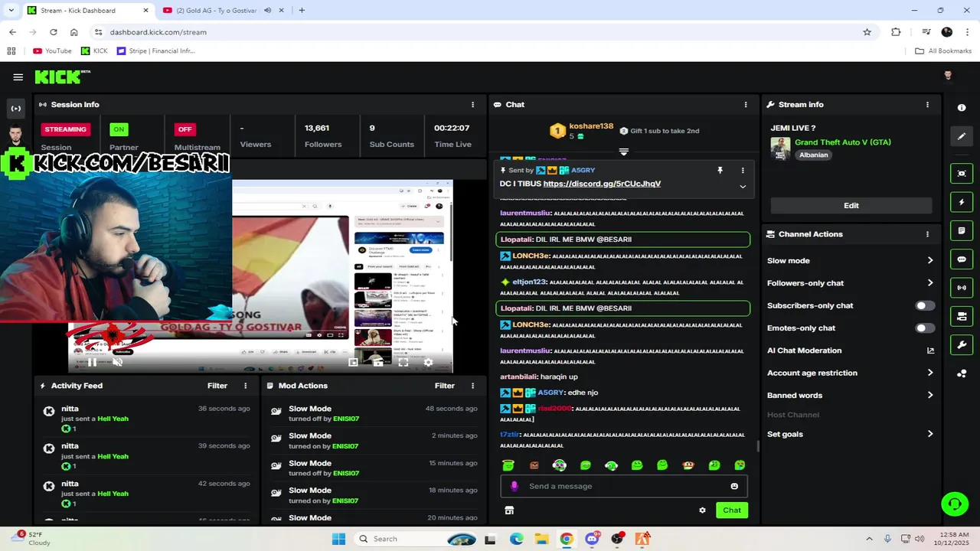Open Windows Start menu

click(x=338, y=539)
